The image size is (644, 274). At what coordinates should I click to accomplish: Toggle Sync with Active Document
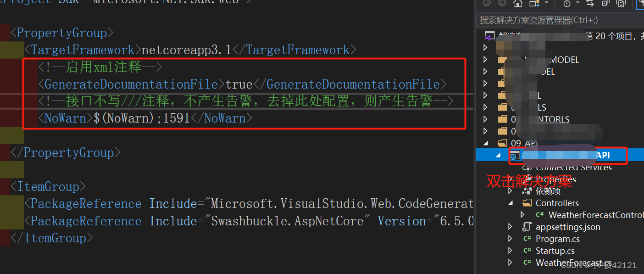click(591, 4)
